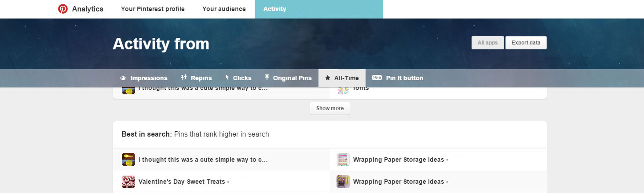Click the Original Pins pushpin icon
Image resolution: width=644 pixels, height=193 pixels.
click(x=267, y=78)
